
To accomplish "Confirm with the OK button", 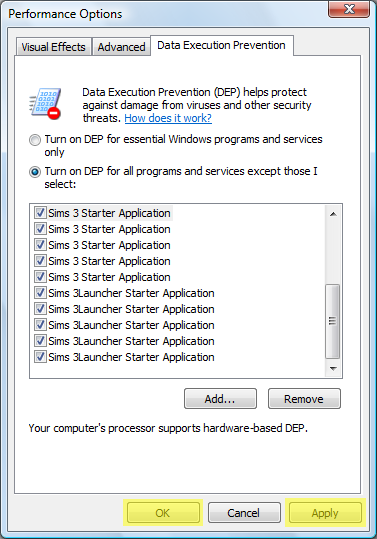I will 163,513.
